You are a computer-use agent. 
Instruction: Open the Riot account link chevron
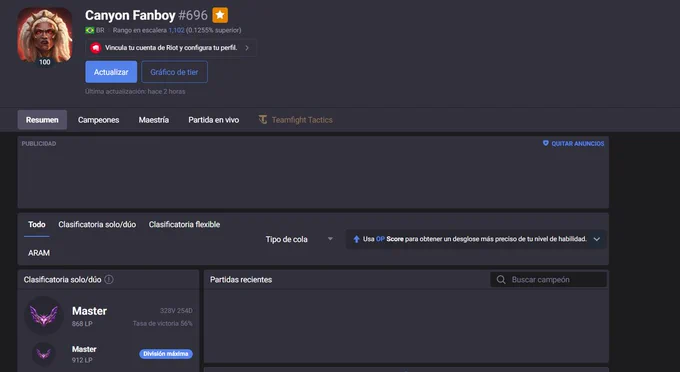tap(247, 48)
